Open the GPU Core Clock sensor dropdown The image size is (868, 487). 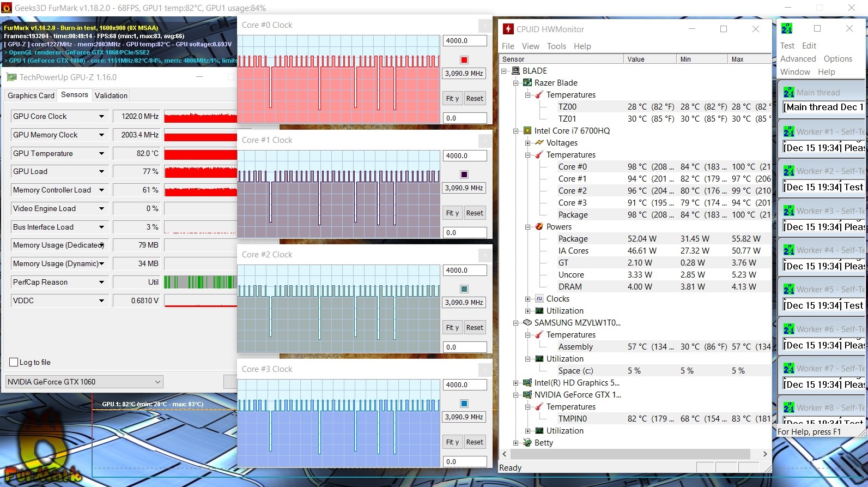tap(101, 116)
